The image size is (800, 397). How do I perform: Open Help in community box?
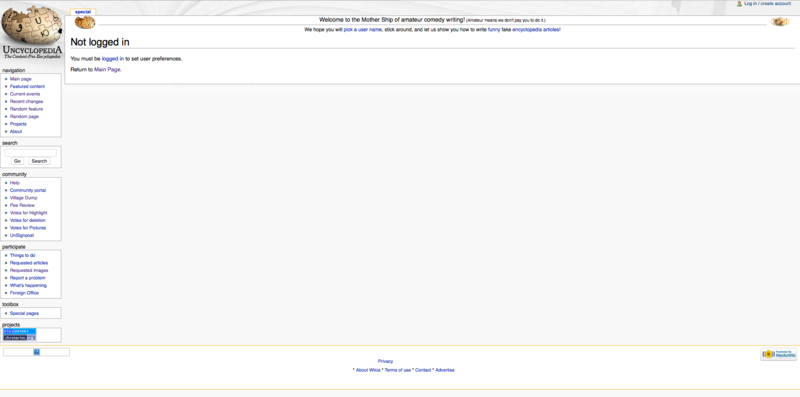pyautogui.click(x=15, y=183)
